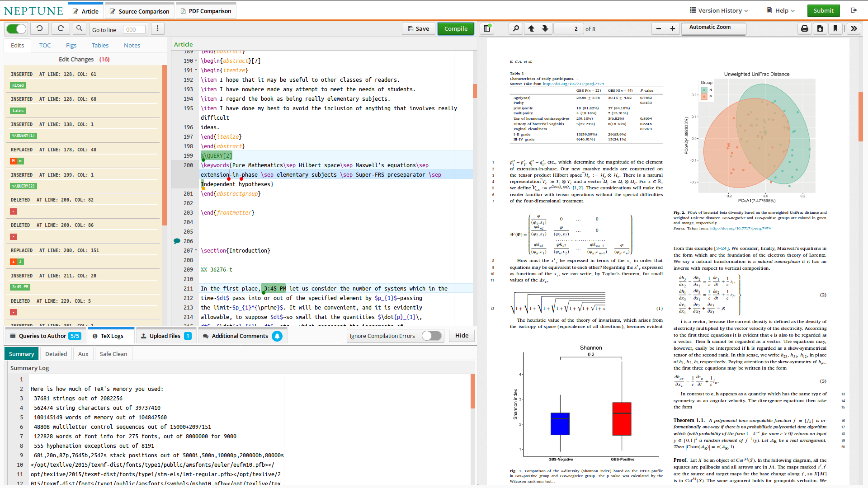
Task: Open the TOC tab
Action: 45,45
